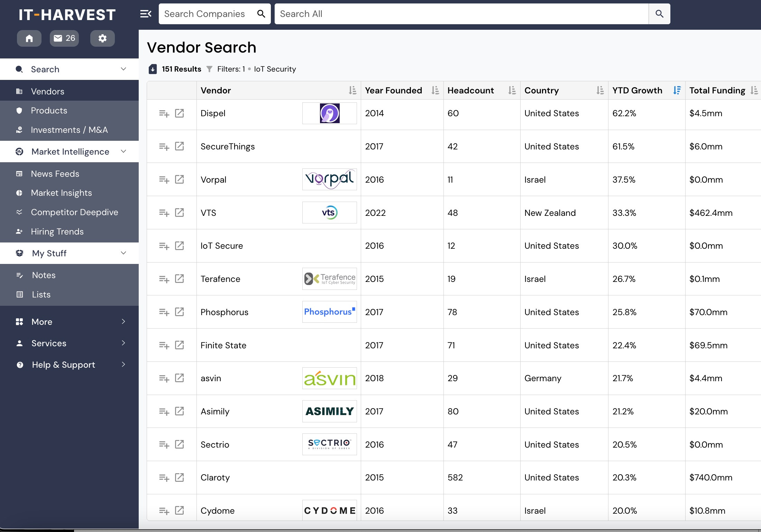The height and width of the screenshot is (532, 761).
Task: Open Market Insights page
Action: [x=69, y=193]
